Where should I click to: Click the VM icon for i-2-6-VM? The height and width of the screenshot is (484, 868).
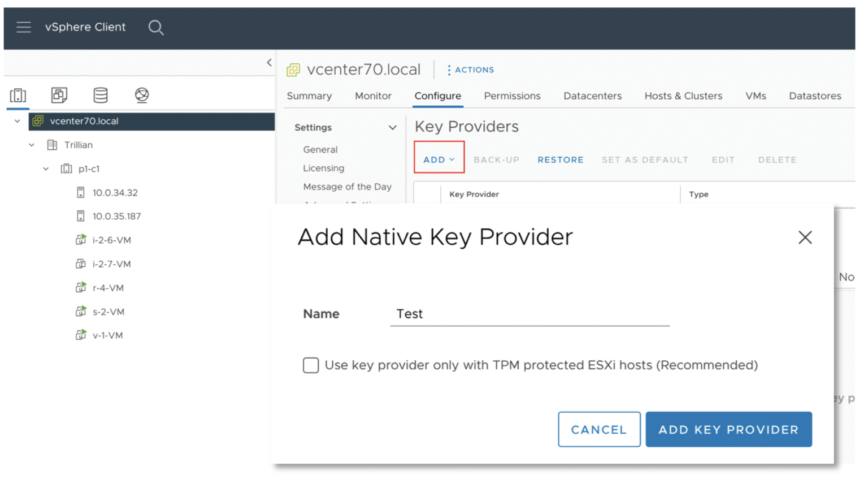(81, 240)
